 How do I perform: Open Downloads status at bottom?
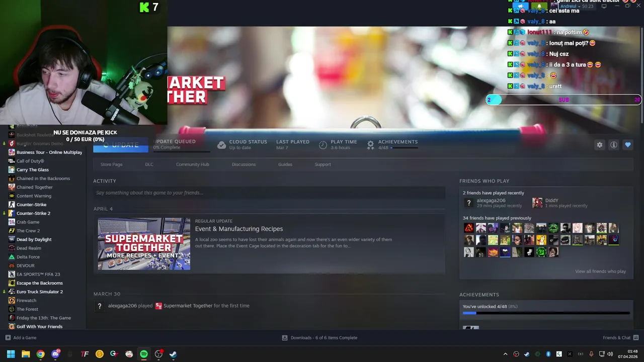point(319,338)
